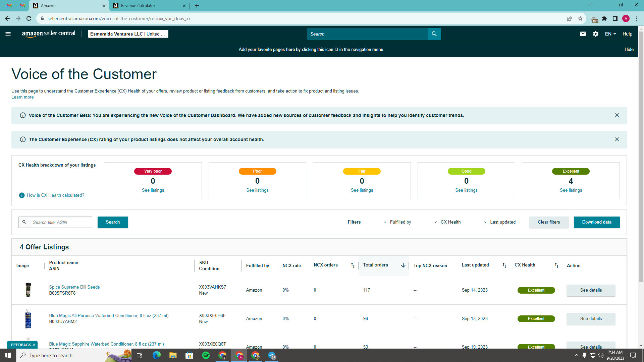Go back to the previous page
The width and height of the screenshot is (644, 362).
[7, 18]
